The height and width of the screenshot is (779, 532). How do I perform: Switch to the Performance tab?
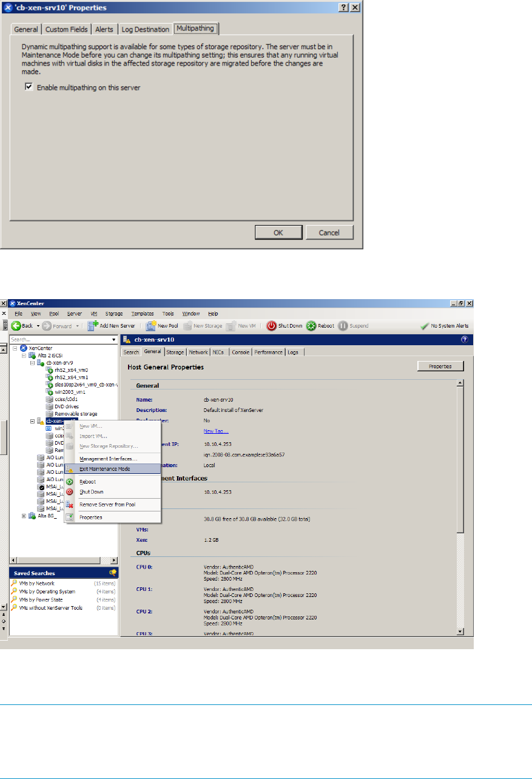(269, 352)
